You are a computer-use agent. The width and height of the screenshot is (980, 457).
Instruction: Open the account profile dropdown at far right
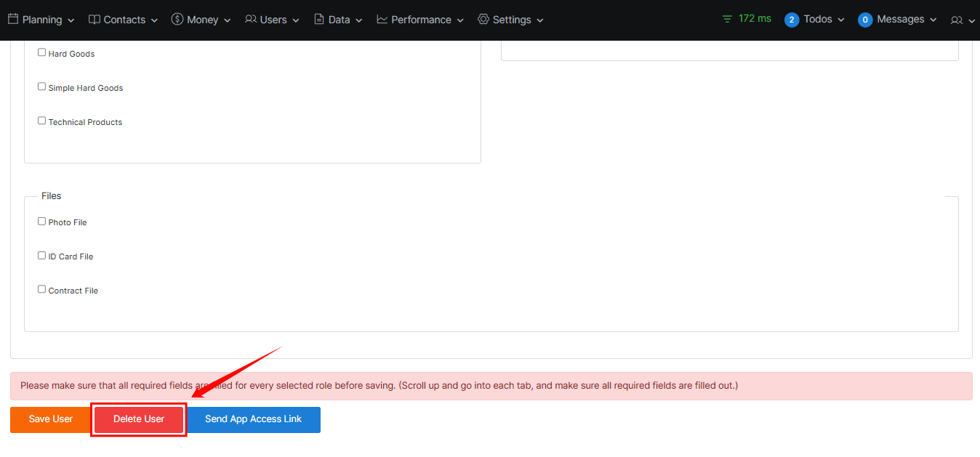(962, 20)
